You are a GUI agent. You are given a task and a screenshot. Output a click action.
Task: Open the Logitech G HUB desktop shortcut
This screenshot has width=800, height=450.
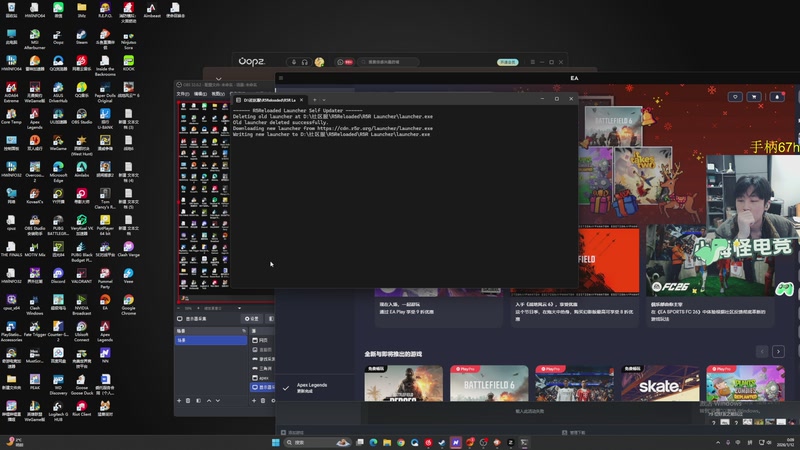tap(58, 411)
